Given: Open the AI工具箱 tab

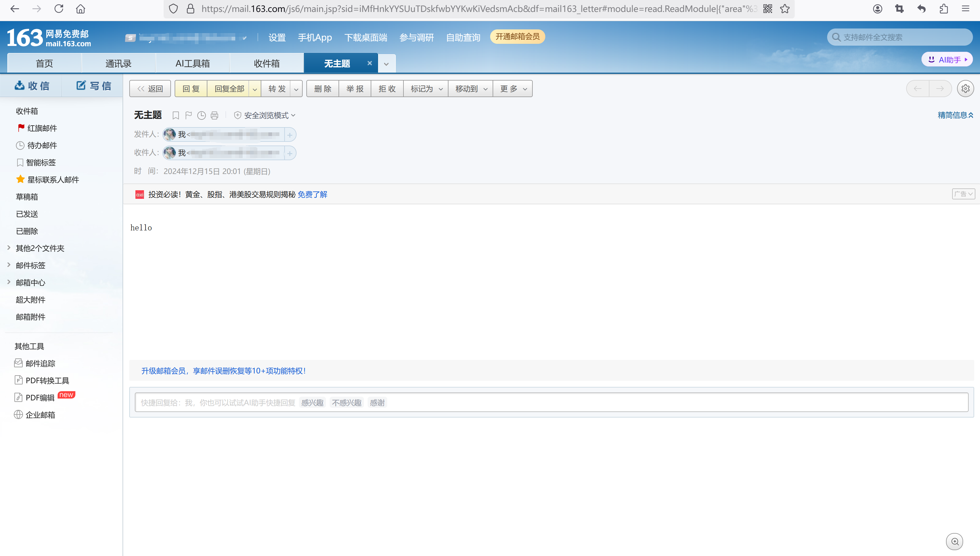Looking at the screenshot, I should (x=192, y=63).
